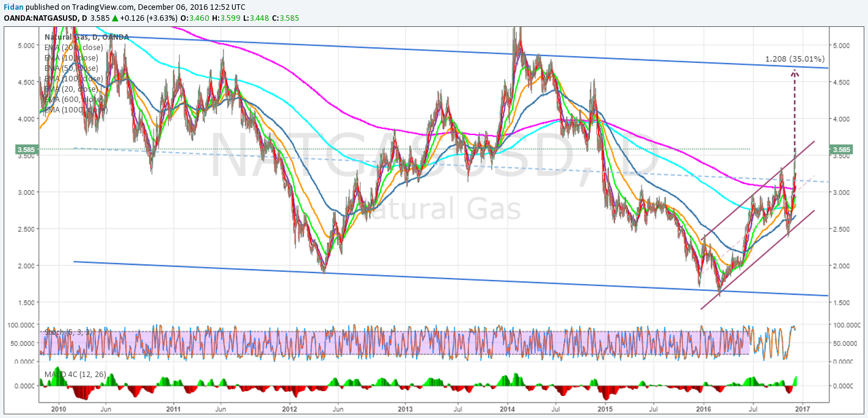Select the EMA (600, close) legend entry
This screenshot has height=418, width=868.
(x=73, y=100)
